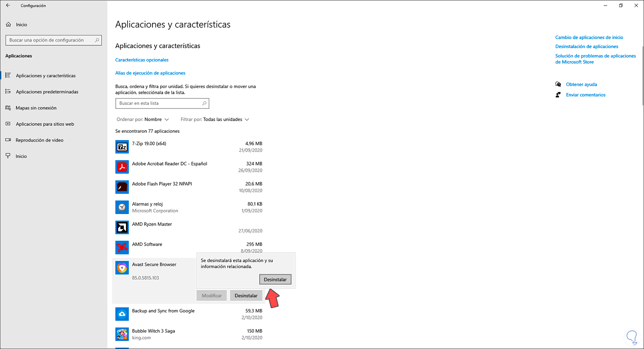
Task: Click the Desinstalación de aplicaciones link
Action: (x=586, y=46)
